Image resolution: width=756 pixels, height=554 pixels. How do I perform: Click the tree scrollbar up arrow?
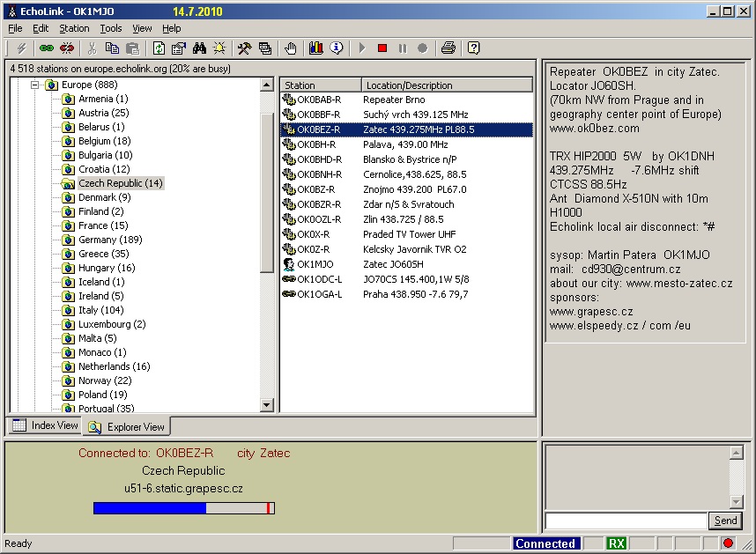[x=267, y=85]
